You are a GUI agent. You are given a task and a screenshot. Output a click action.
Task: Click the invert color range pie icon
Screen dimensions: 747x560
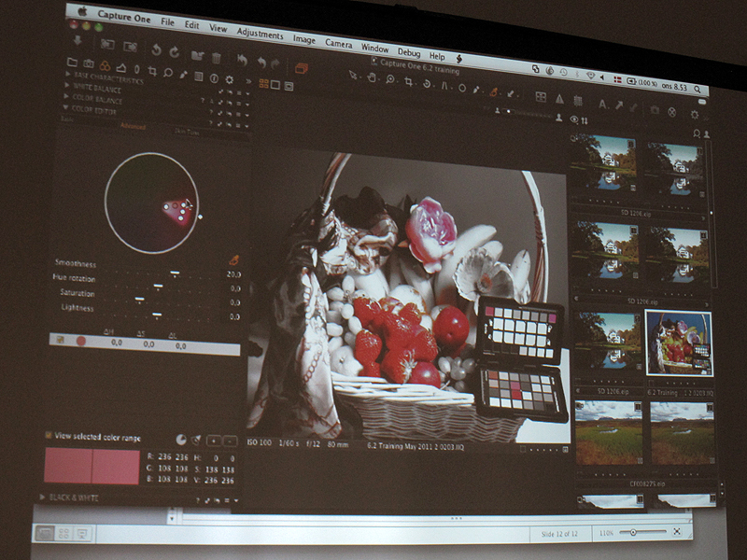[x=181, y=440]
